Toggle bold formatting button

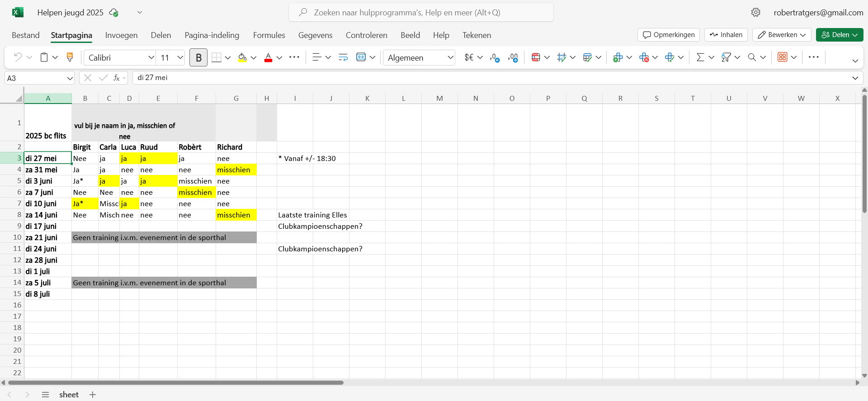point(198,57)
